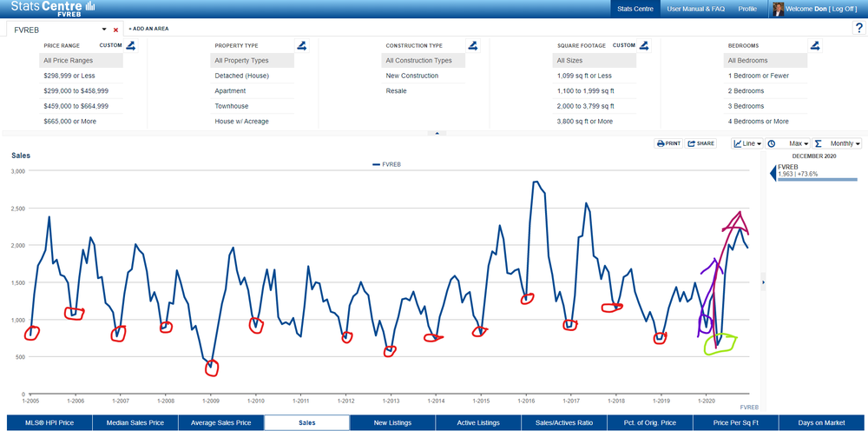Remove the FVREB area with red X
The image size is (868, 431).
pyautogui.click(x=115, y=30)
